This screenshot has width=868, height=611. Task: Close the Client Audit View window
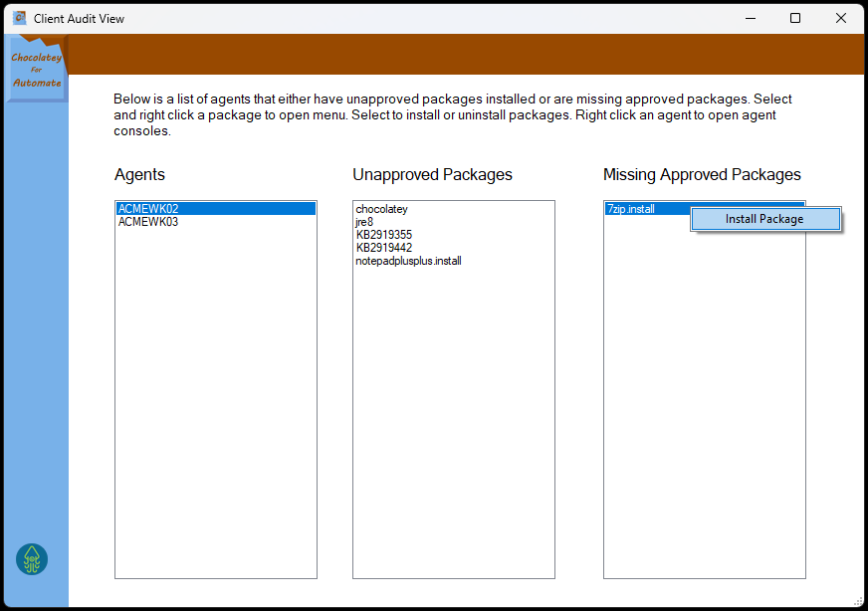click(841, 18)
